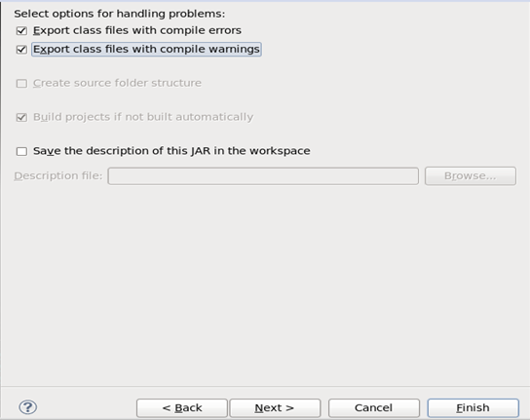This screenshot has width=530, height=420.
Task: Toggle Build projects if not built automatically checkbox
Action: (21, 117)
